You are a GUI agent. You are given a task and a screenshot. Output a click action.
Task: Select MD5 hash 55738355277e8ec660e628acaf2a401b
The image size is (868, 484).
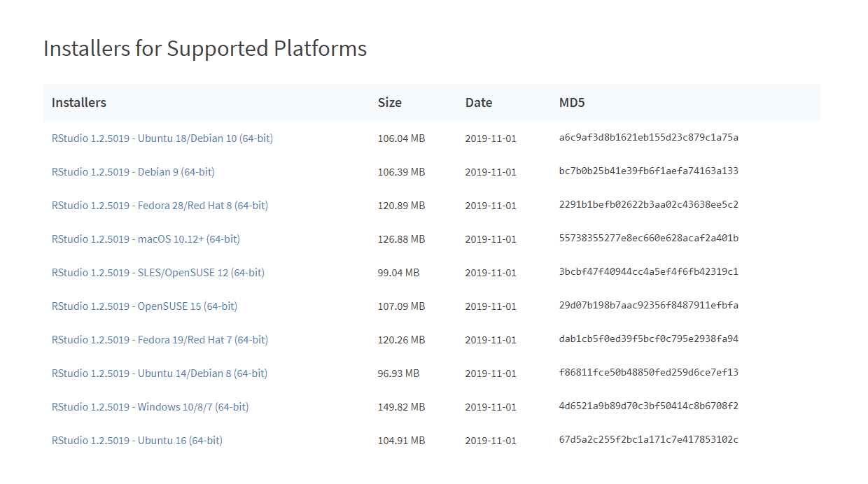649,239
